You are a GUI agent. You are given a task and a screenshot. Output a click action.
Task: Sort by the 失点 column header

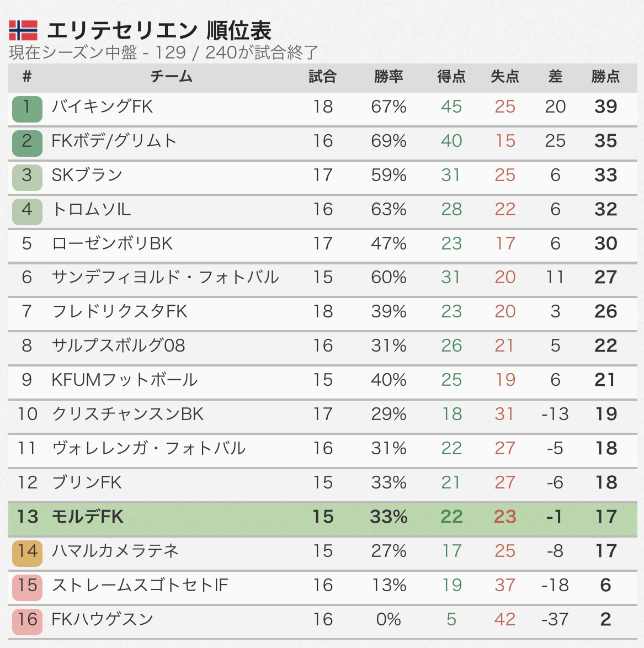(x=505, y=77)
